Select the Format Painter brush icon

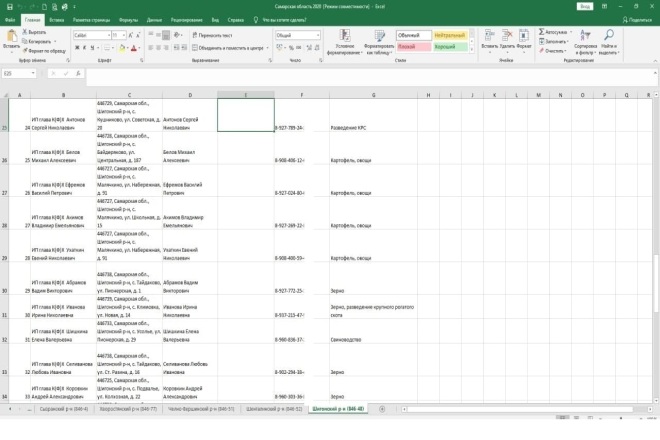point(25,51)
